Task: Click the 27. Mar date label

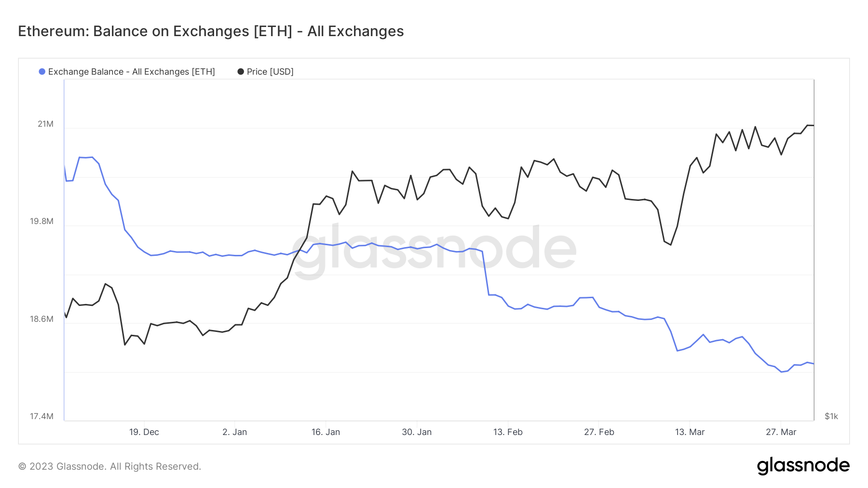Action: 781,432
